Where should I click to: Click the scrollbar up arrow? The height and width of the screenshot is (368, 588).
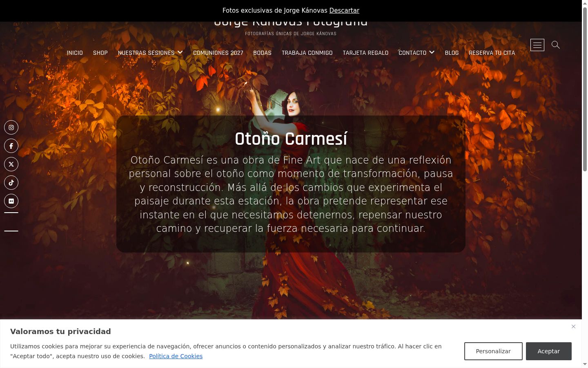click(585, 3)
